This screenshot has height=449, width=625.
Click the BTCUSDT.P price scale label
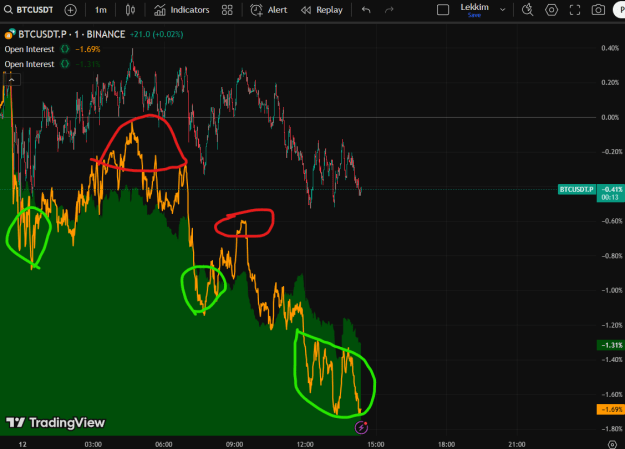[576, 189]
